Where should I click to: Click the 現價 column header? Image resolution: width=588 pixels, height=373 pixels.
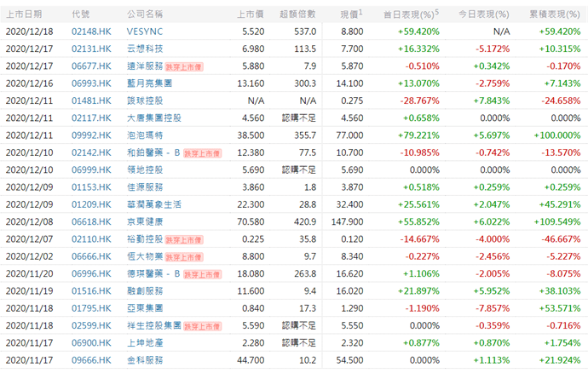click(351, 14)
